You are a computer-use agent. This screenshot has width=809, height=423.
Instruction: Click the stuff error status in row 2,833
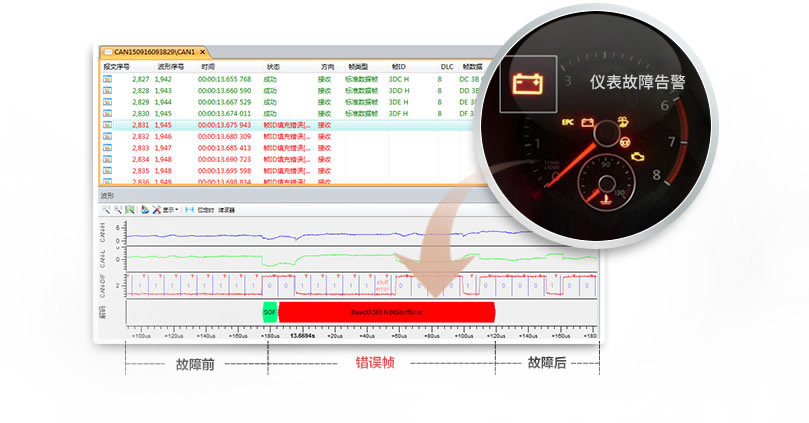(x=287, y=148)
